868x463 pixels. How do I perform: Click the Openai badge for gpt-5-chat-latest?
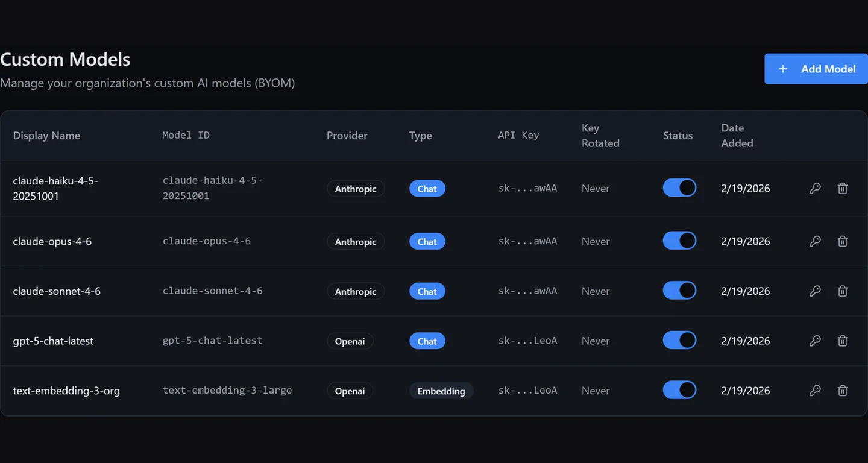point(350,341)
